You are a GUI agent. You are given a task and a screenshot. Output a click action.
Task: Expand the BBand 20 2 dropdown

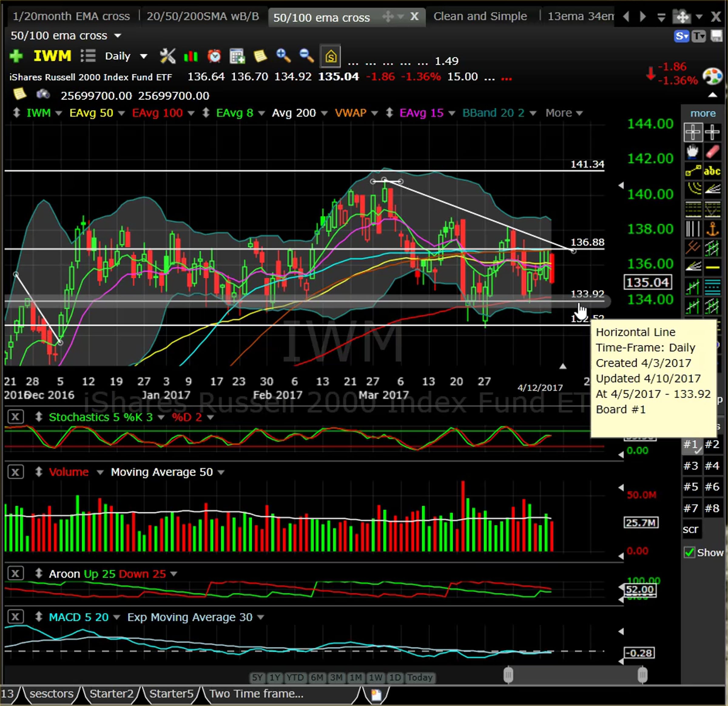(x=533, y=113)
